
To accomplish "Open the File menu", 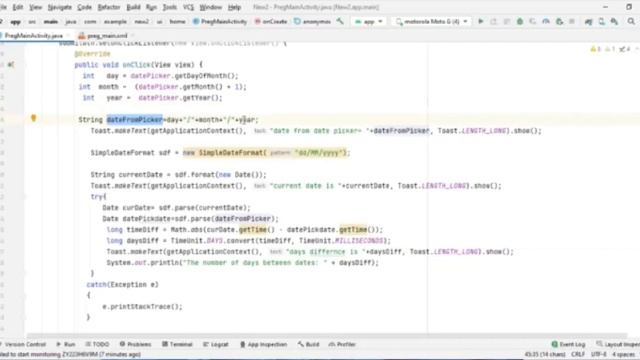I will click(3, 7).
